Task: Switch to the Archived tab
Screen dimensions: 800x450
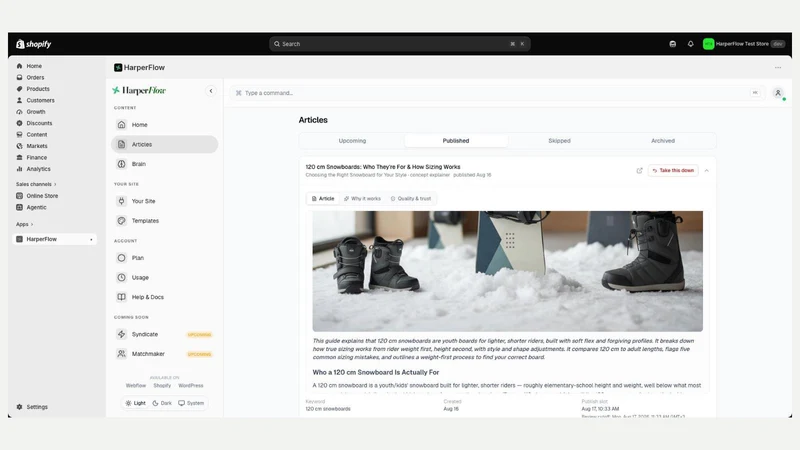Action: click(663, 141)
